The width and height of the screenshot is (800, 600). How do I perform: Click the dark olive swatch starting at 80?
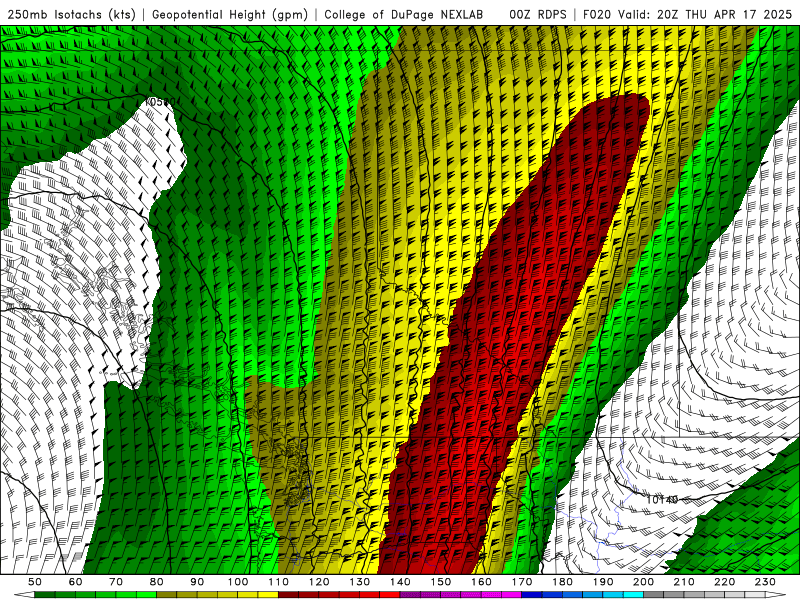tap(166, 595)
